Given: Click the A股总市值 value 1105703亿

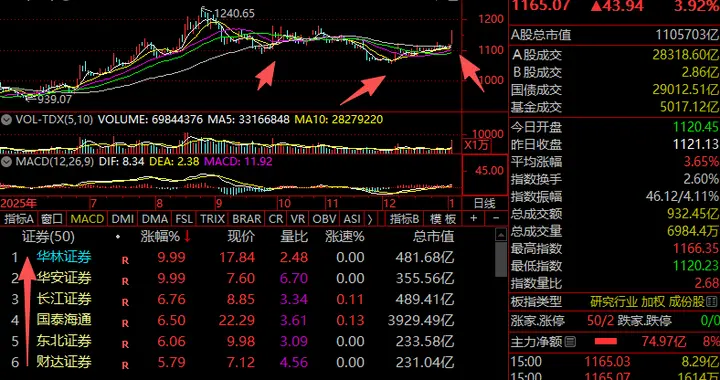Looking at the screenshot, I should coord(686,35).
